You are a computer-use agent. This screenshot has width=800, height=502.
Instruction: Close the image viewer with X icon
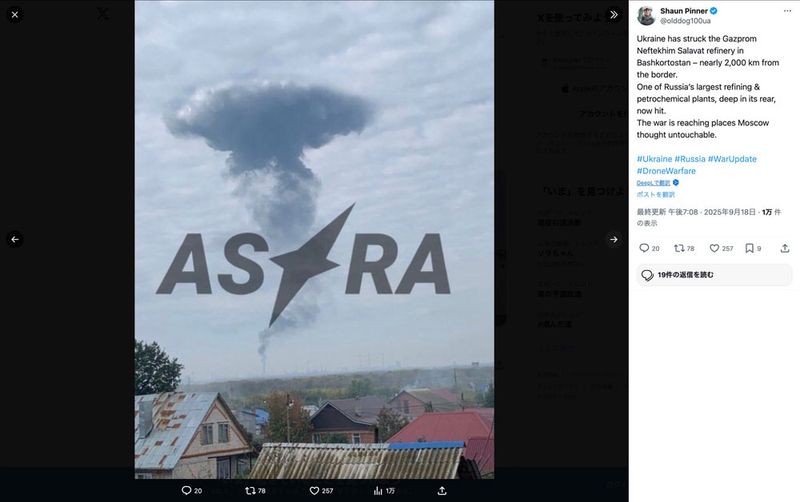(x=15, y=15)
